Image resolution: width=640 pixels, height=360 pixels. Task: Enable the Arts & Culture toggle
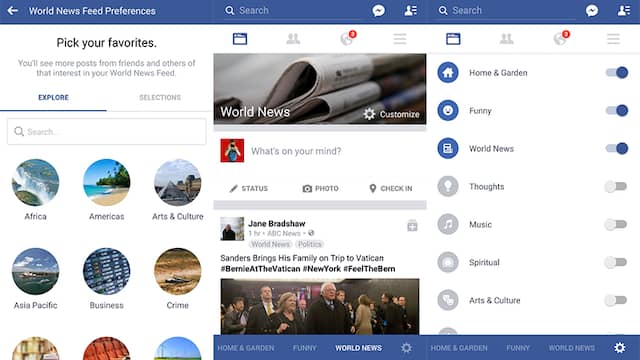(x=616, y=300)
